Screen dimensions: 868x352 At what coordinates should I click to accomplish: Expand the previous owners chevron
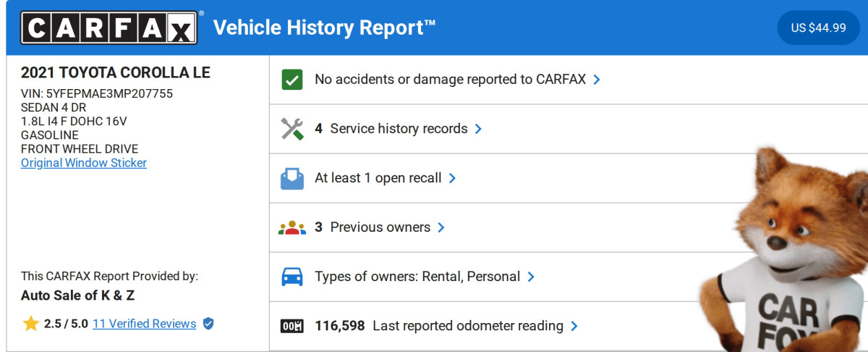pyautogui.click(x=441, y=227)
